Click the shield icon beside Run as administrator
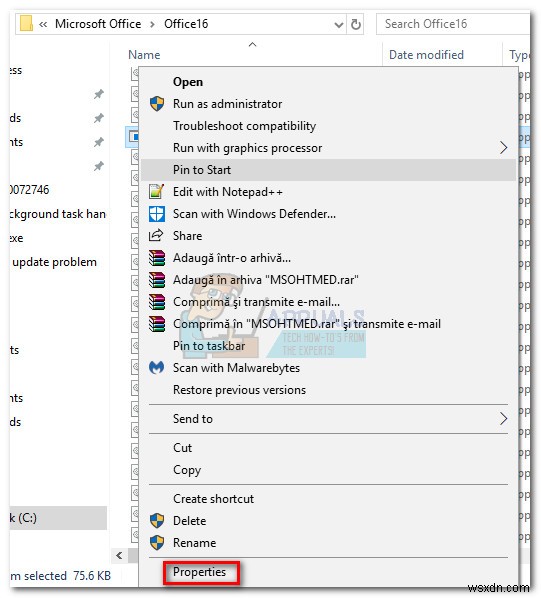Image resolution: width=541 pixels, height=598 pixels. pos(157,104)
